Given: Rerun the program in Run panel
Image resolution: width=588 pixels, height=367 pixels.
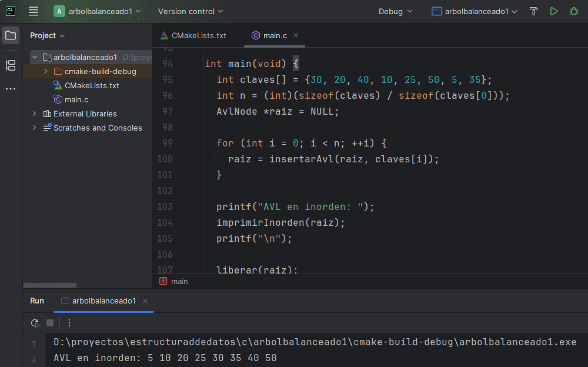Looking at the screenshot, I should click(35, 323).
